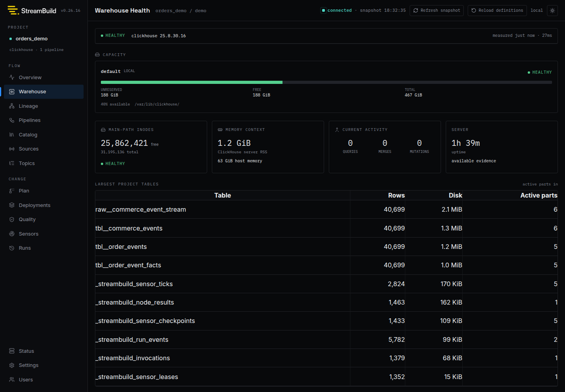Click the Reload definitions button
Screen dimensions: 565x392
pyautogui.click(x=497, y=11)
